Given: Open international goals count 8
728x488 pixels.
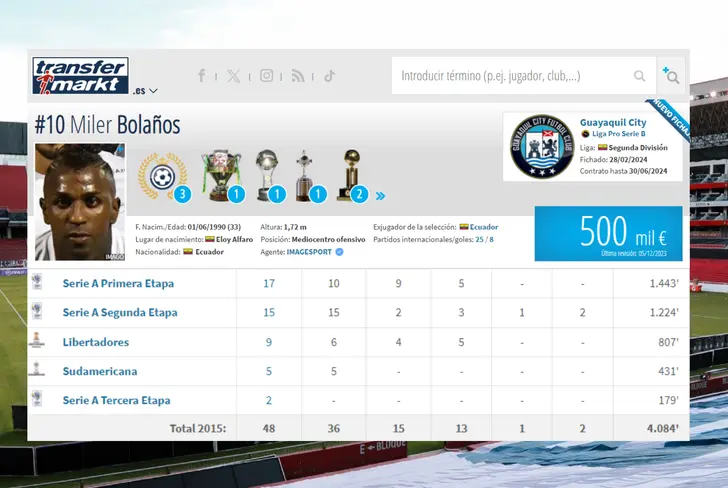Looking at the screenshot, I should [x=491, y=240].
